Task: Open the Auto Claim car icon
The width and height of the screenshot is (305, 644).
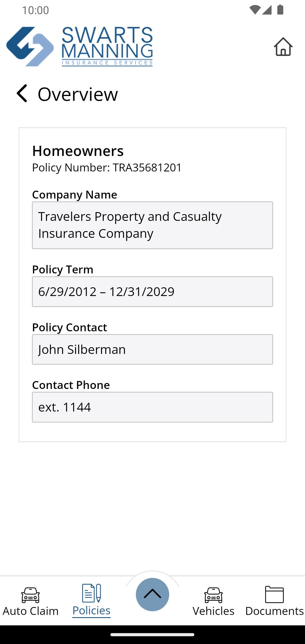Action: [x=30, y=595]
